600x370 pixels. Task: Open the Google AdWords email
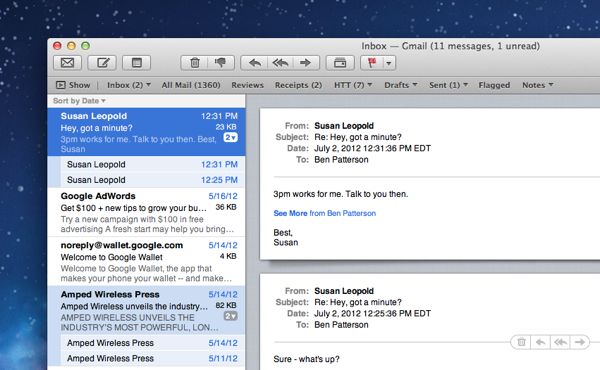147,212
